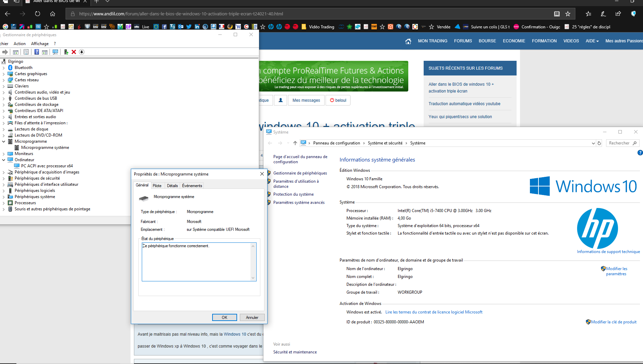This screenshot has height=364, width=643.
Task: Click the Rechercher field in Système window
Action: click(x=623, y=143)
